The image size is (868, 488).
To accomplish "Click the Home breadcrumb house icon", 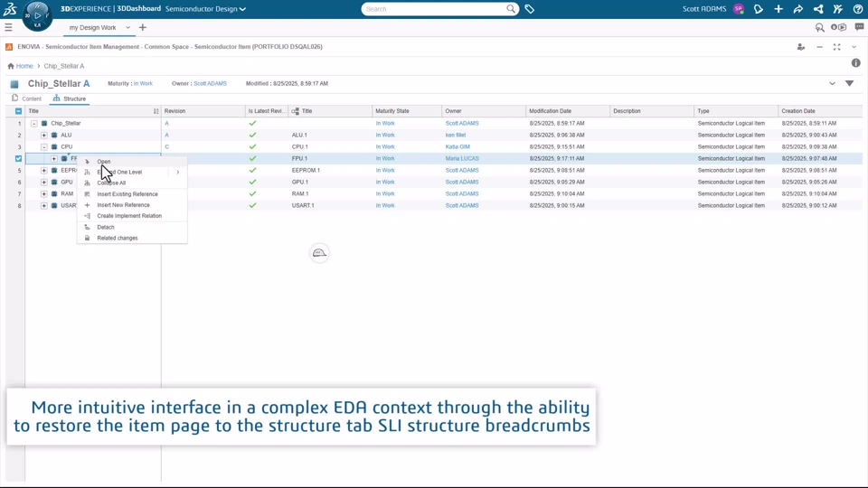I will (x=11, y=66).
